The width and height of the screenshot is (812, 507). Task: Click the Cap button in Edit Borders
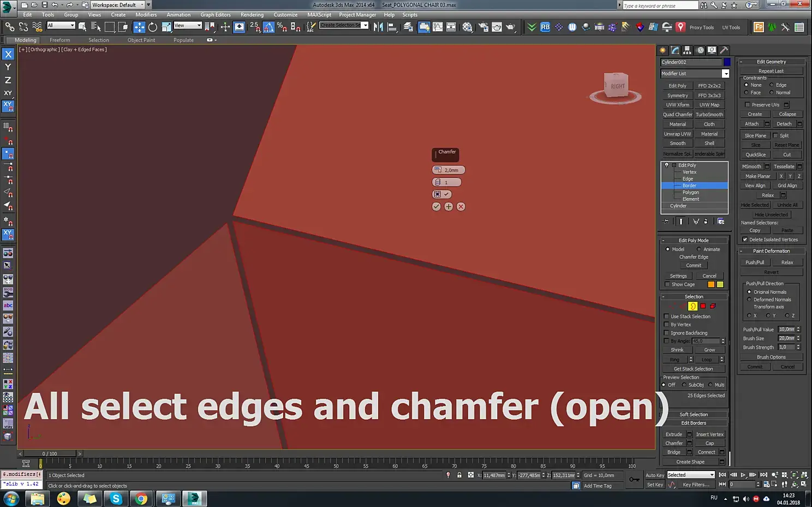pos(709,443)
